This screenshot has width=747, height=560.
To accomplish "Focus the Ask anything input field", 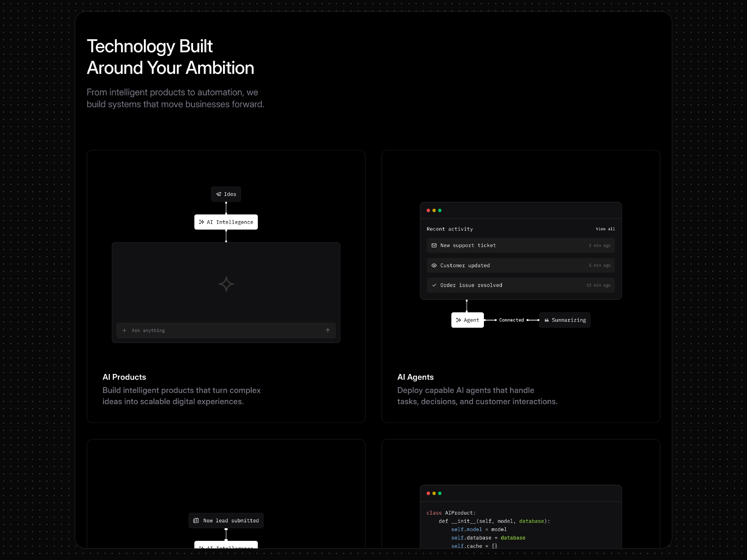I will point(226,330).
